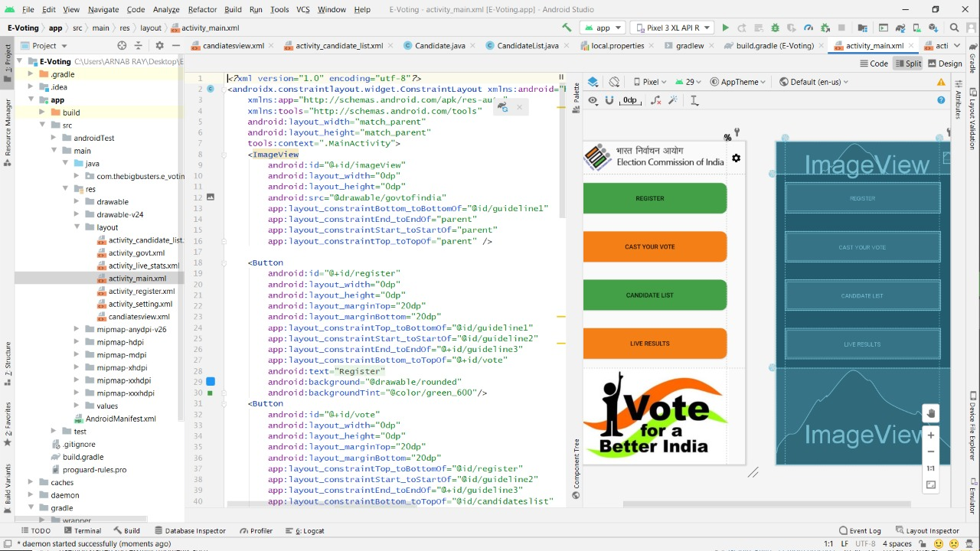Switch to the Candidate.java tab
Image resolution: width=980 pixels, height=551 pixels.
[434, 46]
